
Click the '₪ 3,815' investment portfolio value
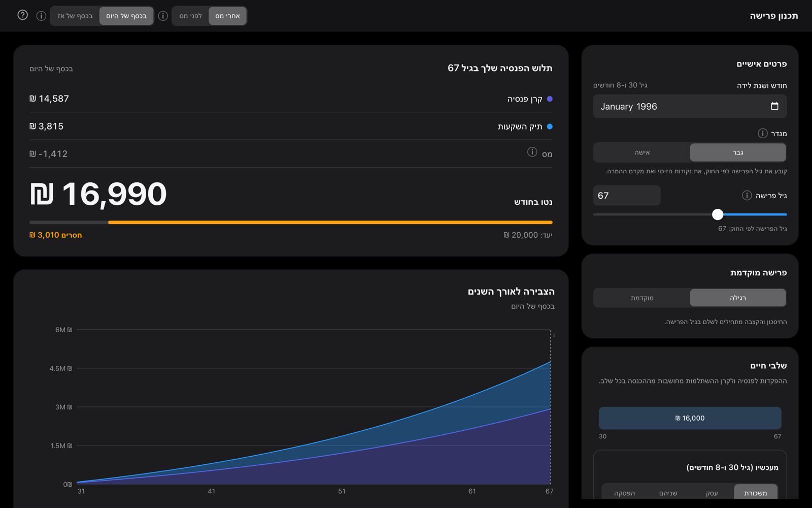(47, 126)
